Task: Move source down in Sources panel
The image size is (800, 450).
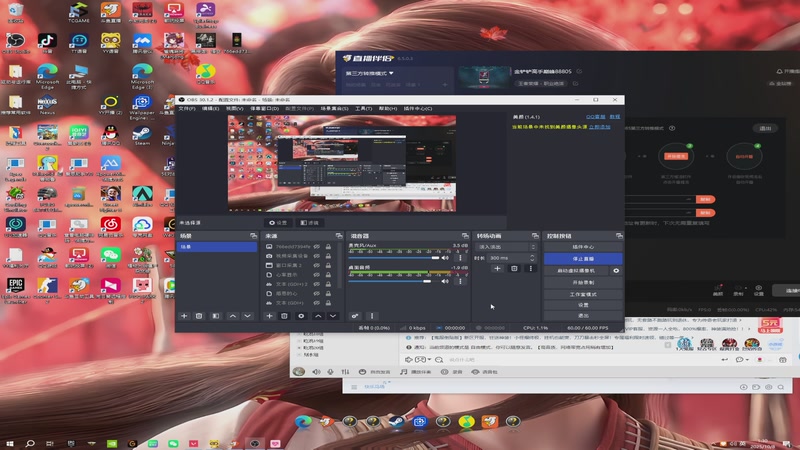Action: click(333, 316)
